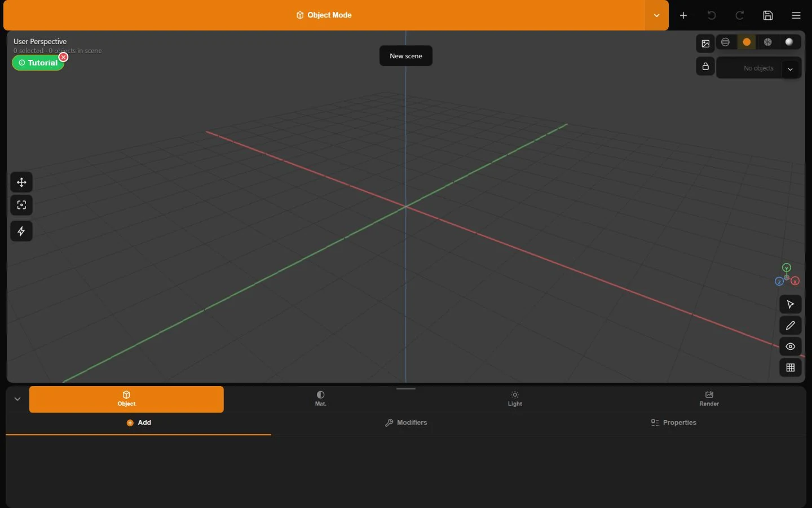Select solid orange shading mode
This screenshot has width=812, height=508.
click(x=747, y=42)
